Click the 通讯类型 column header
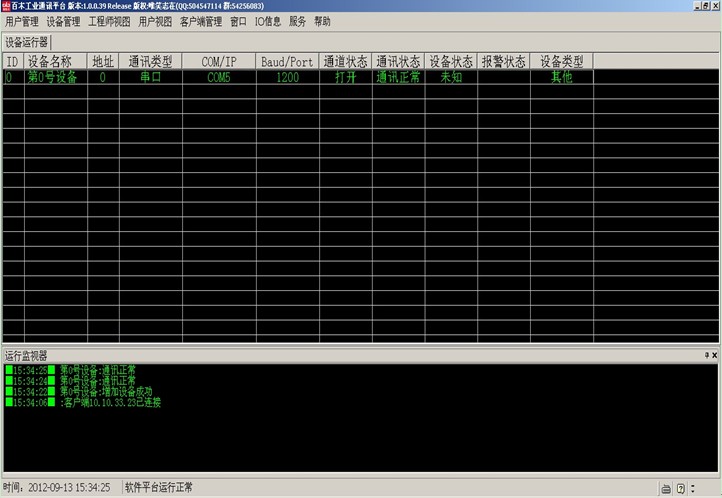 (x=151, y=61)
